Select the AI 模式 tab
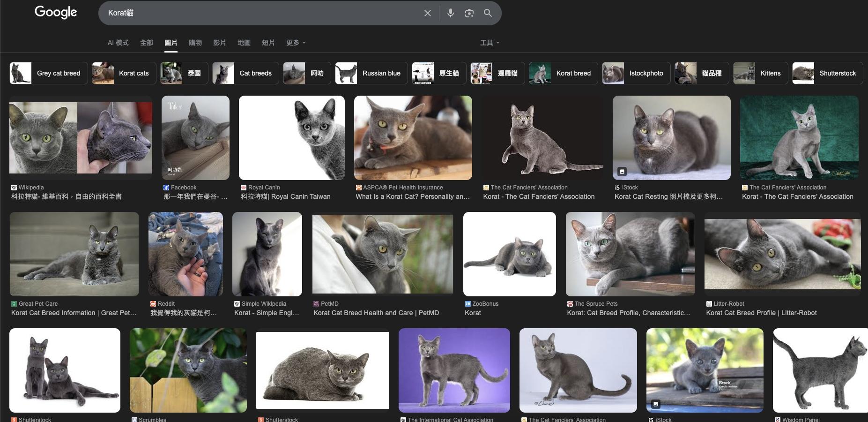Image resolution: width=868 pixels, height=422 pixels. point(118,43)
